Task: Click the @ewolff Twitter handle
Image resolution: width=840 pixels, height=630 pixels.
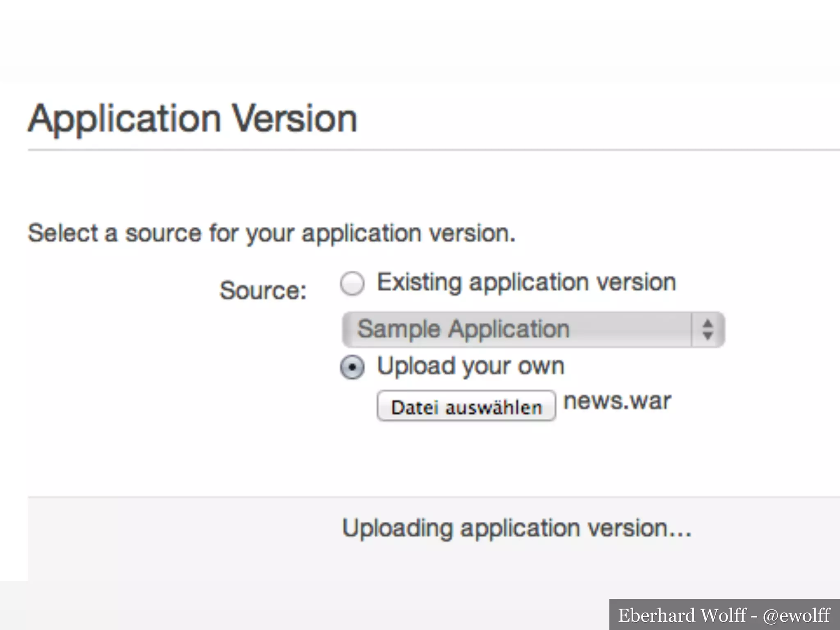Action: click(x=796, y=615)
